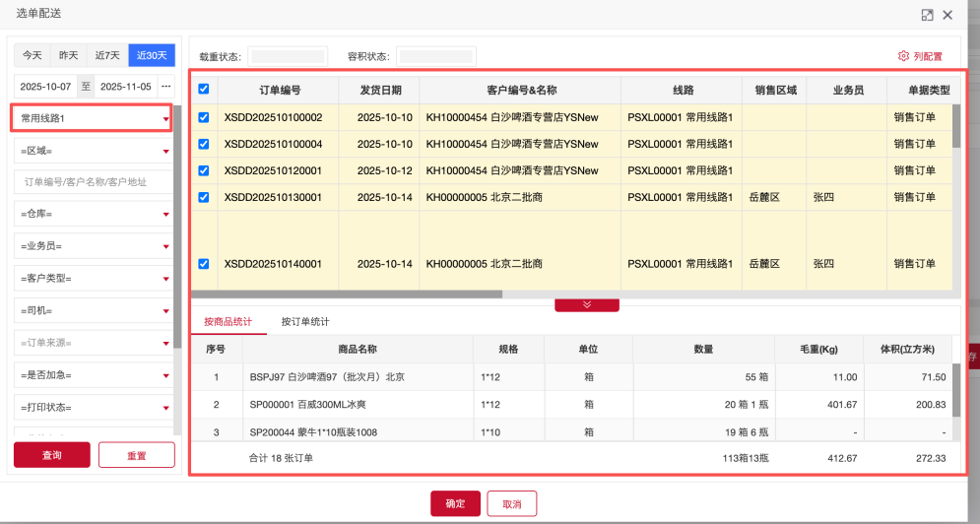Open the date range ellipsis options

(165, 86)
